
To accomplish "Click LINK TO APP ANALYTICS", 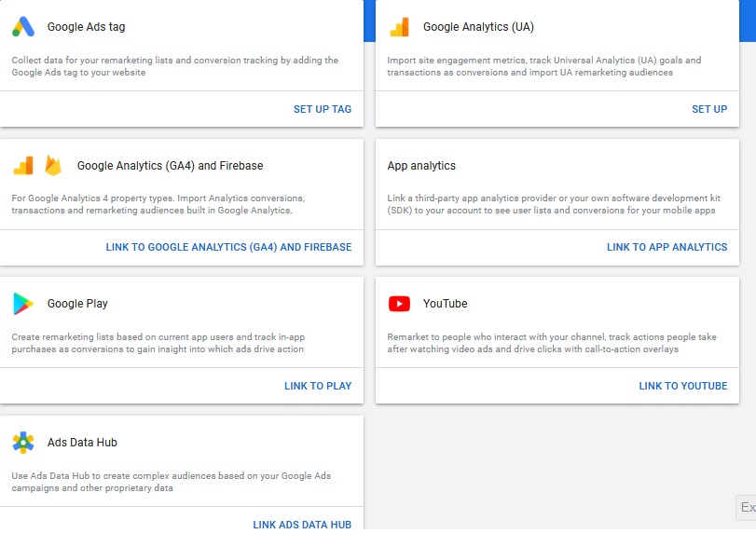I will [x=667, y=247].
